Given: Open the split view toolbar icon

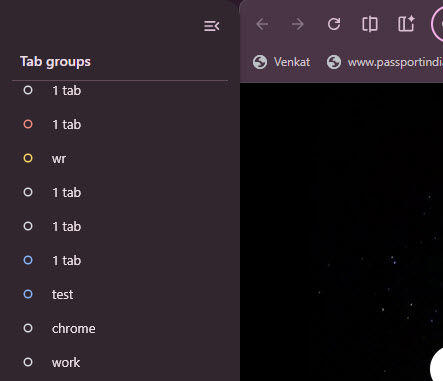Looking at the screenshot, I should point(370,24).
